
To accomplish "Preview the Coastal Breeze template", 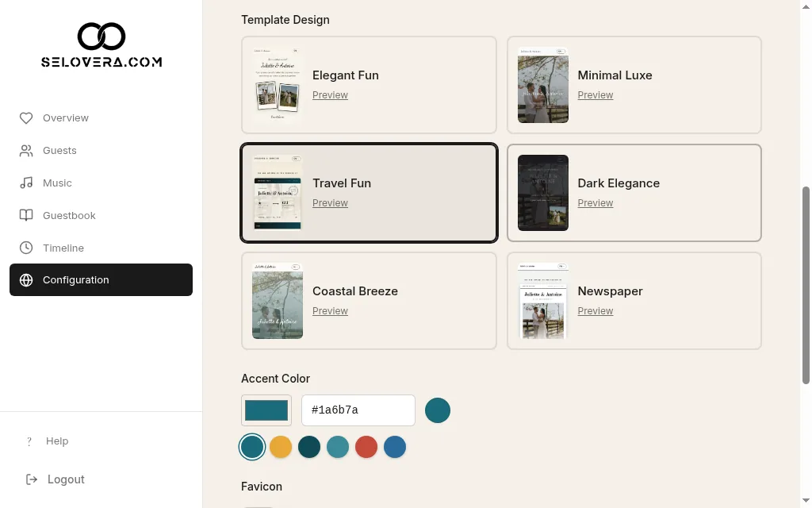I will pos(330,311).
